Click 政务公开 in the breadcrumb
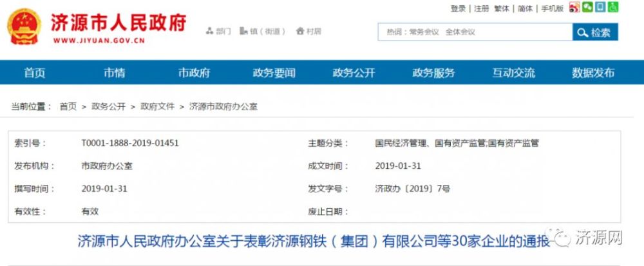 tap(108, 107)
